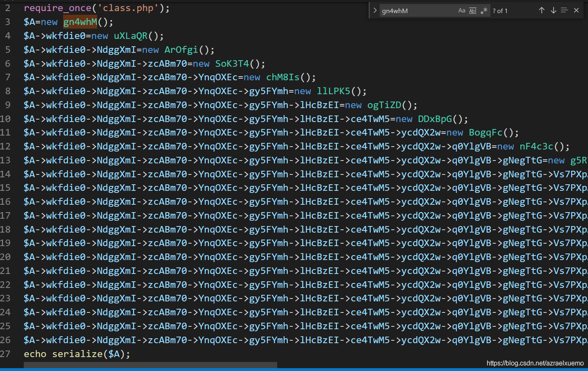Click uXLaQR class name on line 4
Screen dimensions: 588x371
click(x=130, y=36)
